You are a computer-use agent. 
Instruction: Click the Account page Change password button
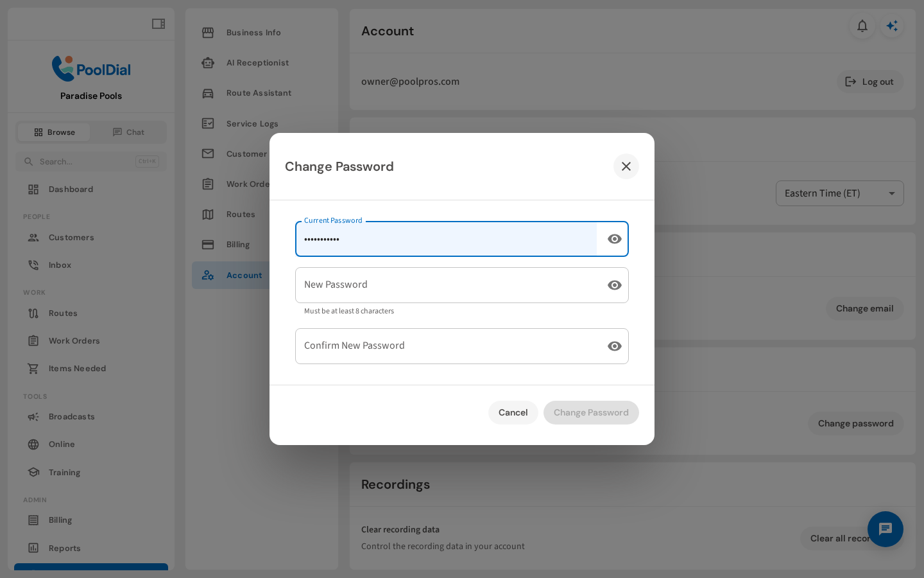point(856,424)
